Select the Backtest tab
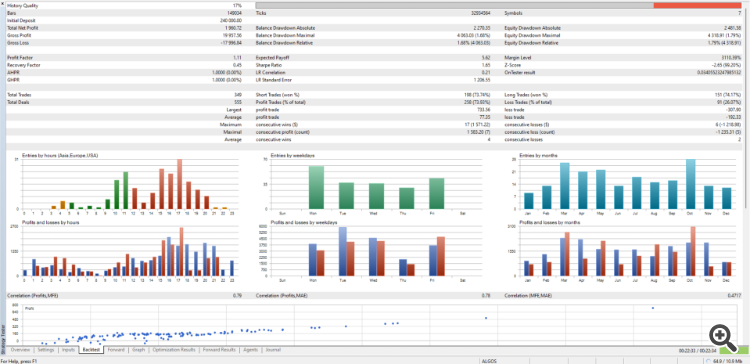The height and width of the screenshot is (364, 750). pos(91,350)
